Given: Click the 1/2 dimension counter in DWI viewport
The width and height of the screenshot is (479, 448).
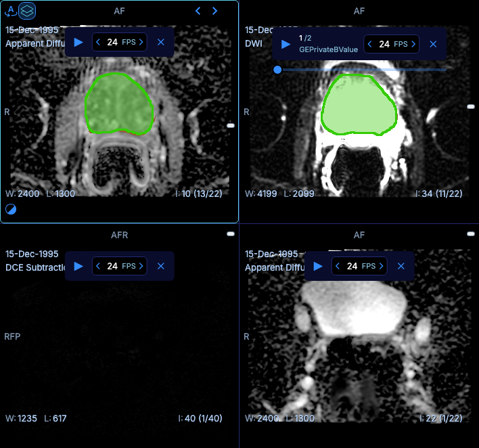Looking at the screenshot, I should pos(305,38).
